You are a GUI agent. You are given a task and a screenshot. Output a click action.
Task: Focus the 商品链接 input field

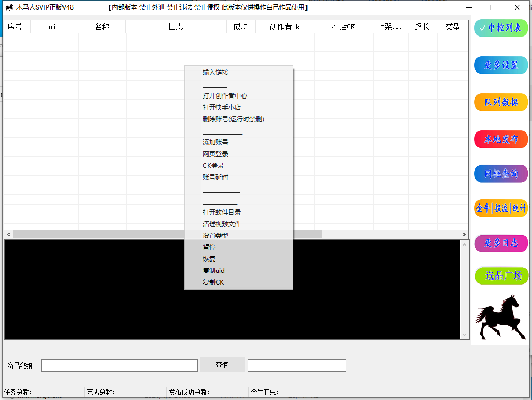(120, 366)
